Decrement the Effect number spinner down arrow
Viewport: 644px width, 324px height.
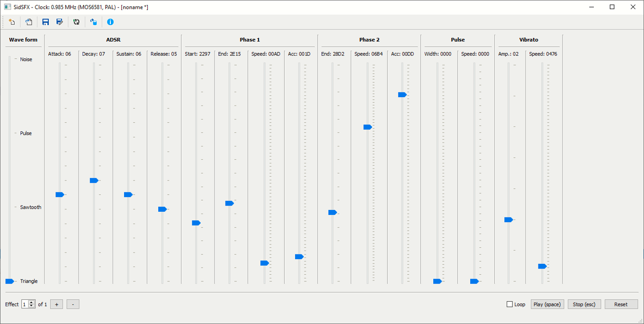(32, 306)
